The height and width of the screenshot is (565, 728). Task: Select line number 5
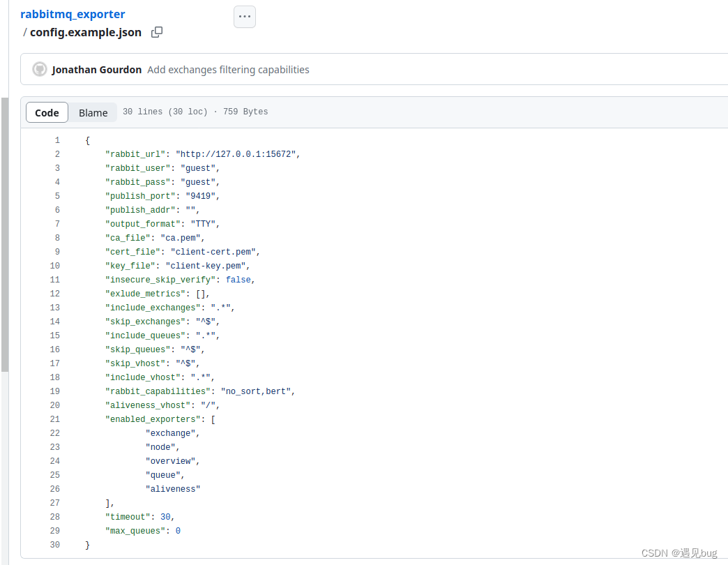coord(57,196)
